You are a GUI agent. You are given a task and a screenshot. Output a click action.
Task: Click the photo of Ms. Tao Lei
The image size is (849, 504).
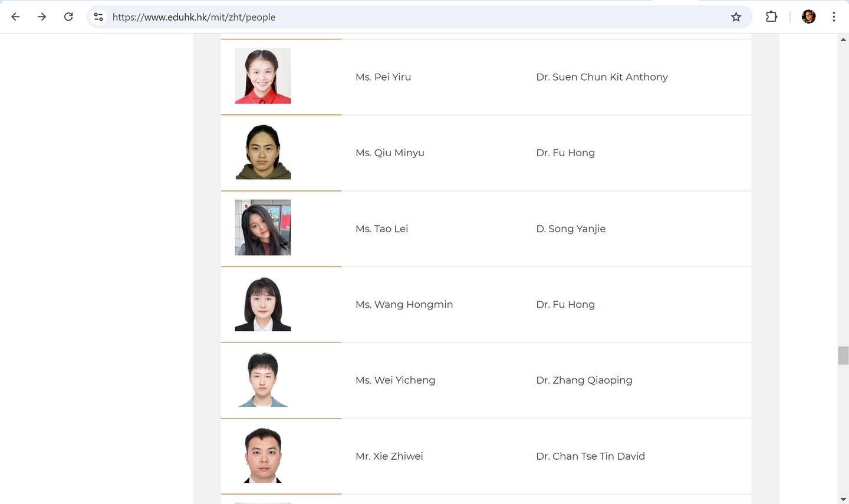[x=263, y=228]
